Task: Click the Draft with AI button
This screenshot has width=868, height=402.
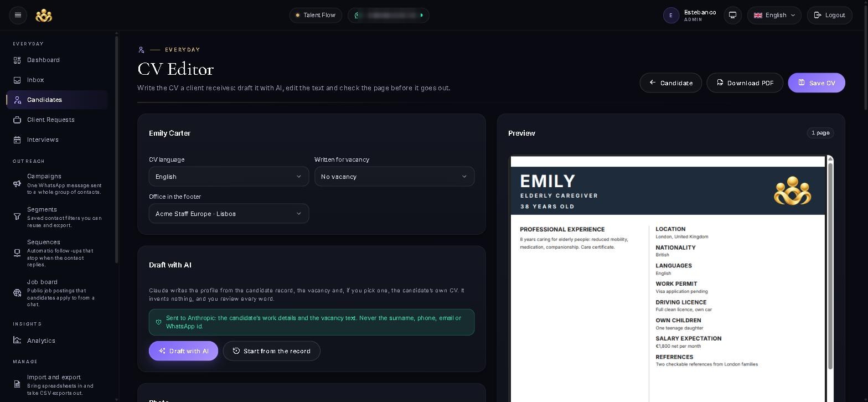Action: coord(183,351)
